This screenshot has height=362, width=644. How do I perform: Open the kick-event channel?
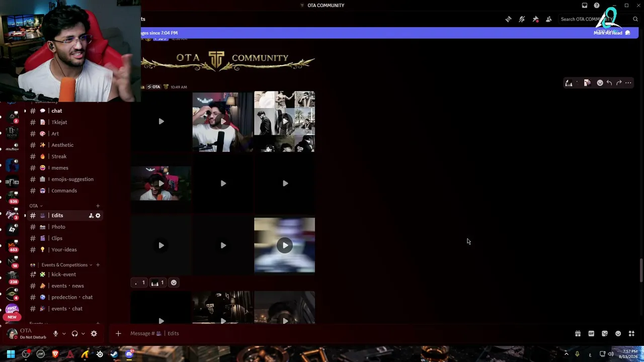pos(64,275)
